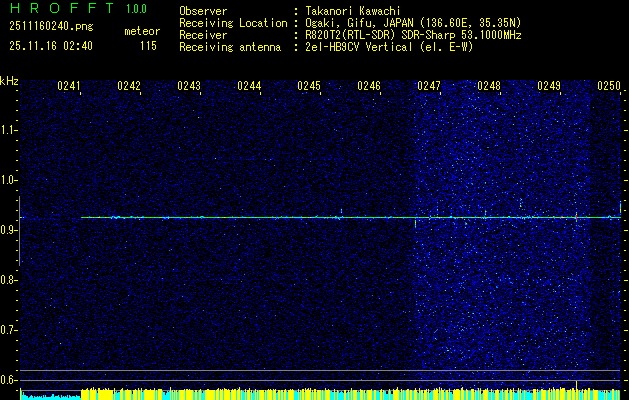Screen dimensions: 629x400
Task: Click the 0250 time marker
Action: [x=609, y=86]
